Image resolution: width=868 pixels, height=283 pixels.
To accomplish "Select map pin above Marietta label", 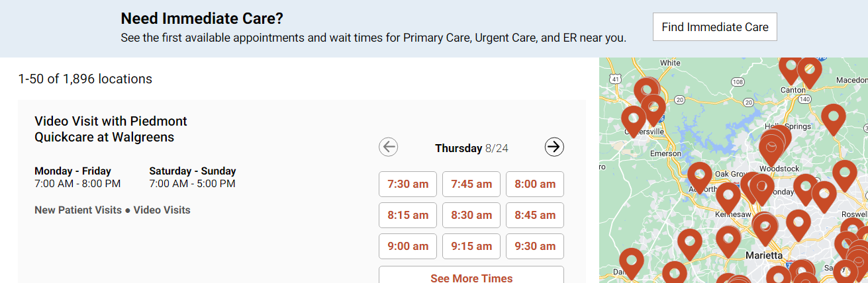I will tap(765, 228).
